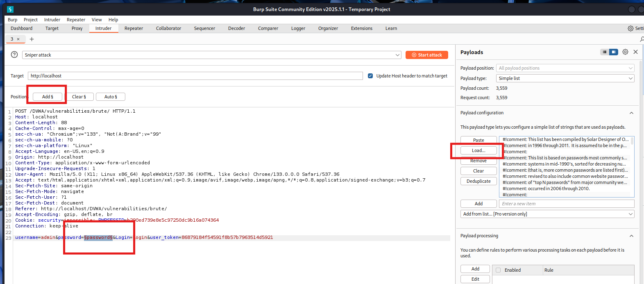
Task: Open the Project menu
Action: point(31,20)
